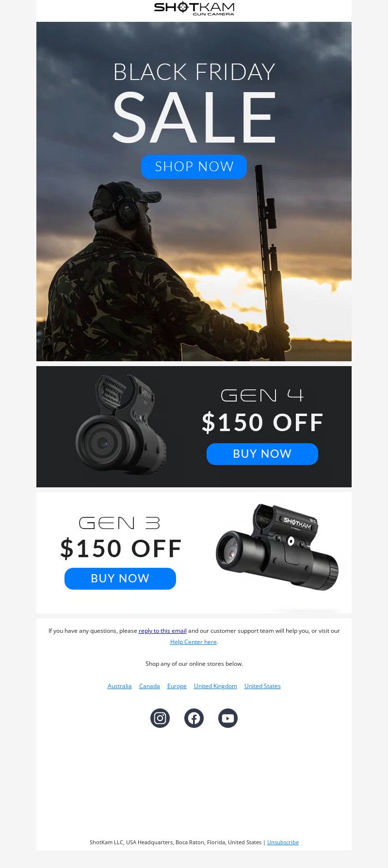Click the Gen 4 $150 OFF text
Screen dimensions: 388x868
262,422
